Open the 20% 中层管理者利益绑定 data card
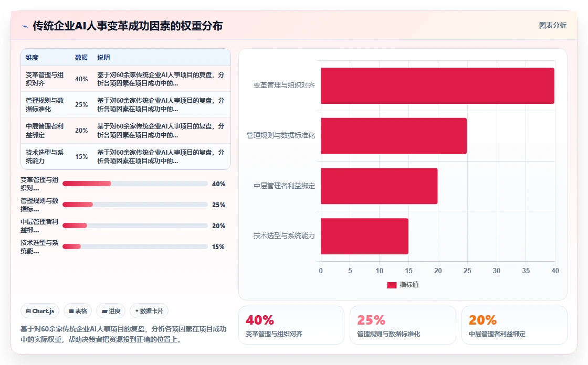The image size is (588, 365). click(514, 325)
